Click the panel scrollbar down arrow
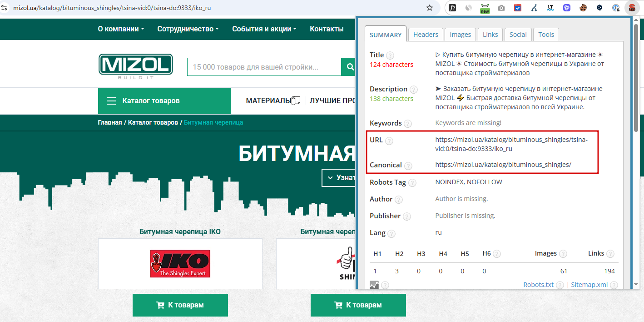The height and width of the screenshot is (322, 644). coord(636,285)
